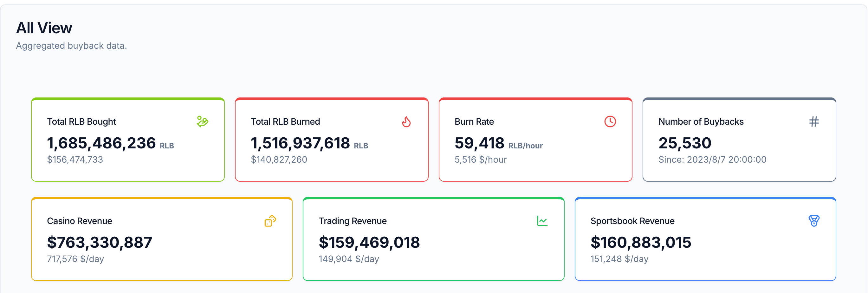Click the line chart icon on Trading Revenue
868x293 pixels.
pos(542,221)
